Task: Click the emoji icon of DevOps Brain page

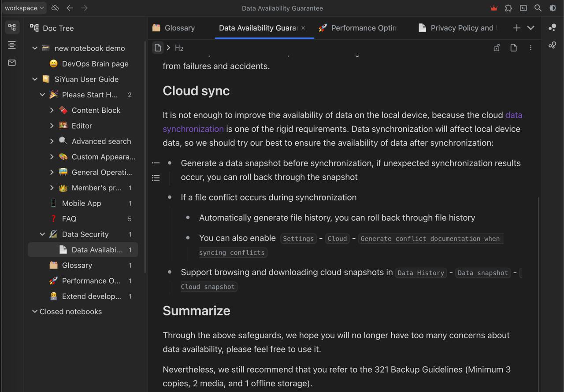Action: click(x=53, y=64)
